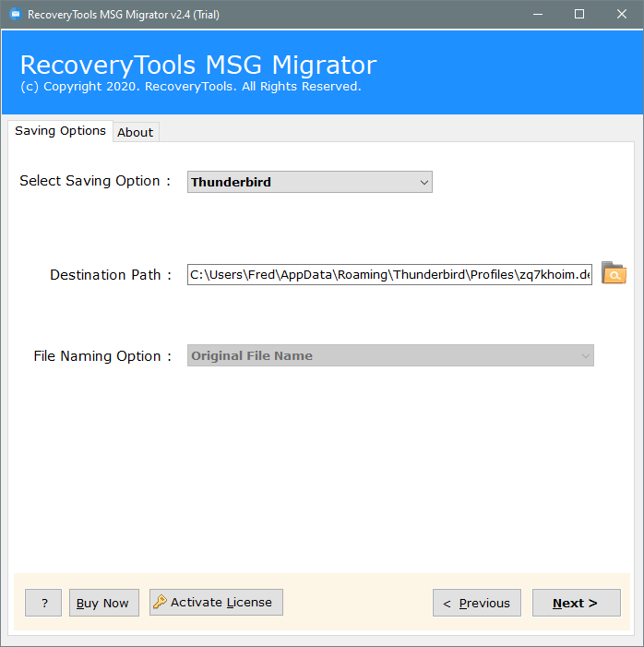This screenshot has height=647, width=644.
Task: Maximize the MSG Migrator window
Action: tap(579, 15)
